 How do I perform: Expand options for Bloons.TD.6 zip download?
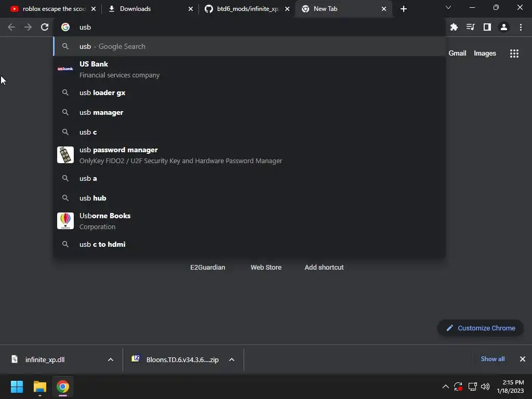click(232, 360)
